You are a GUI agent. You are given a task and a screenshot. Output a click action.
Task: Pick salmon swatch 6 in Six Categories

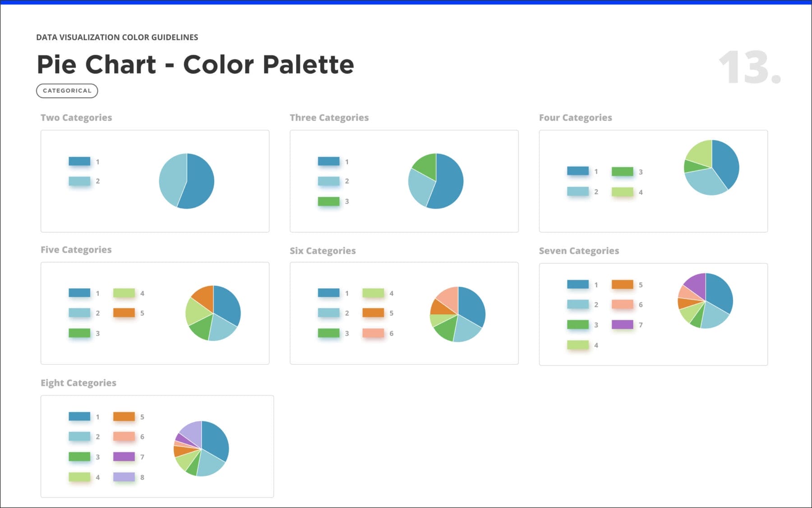[x=373, y=333]
